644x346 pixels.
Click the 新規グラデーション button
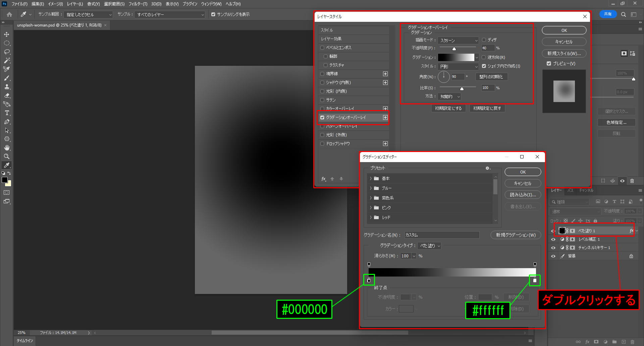(x=516, y=235)
